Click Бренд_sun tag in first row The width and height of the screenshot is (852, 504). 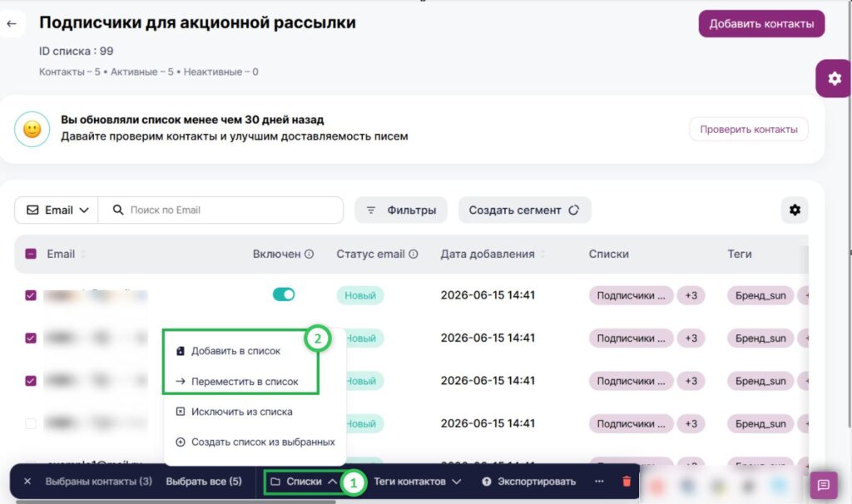tap(760, 295)
